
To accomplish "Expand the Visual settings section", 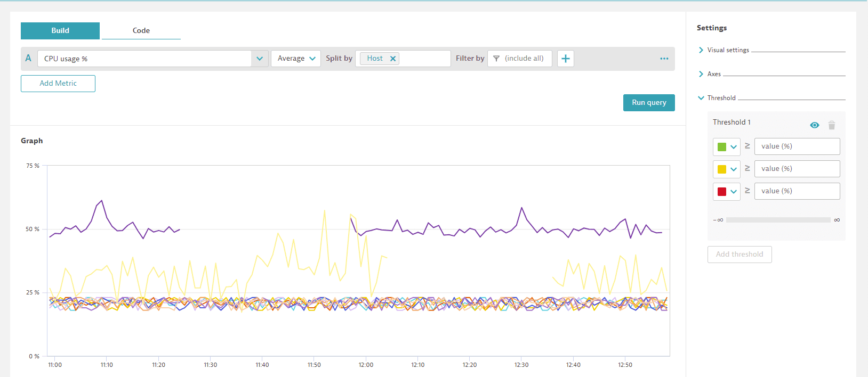I will point(728,50).
